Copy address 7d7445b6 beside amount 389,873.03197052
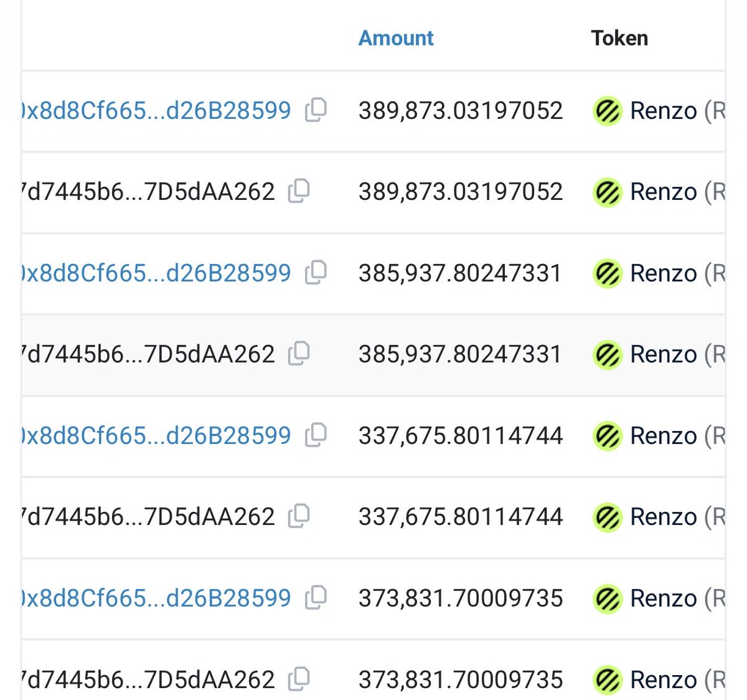 299,191
